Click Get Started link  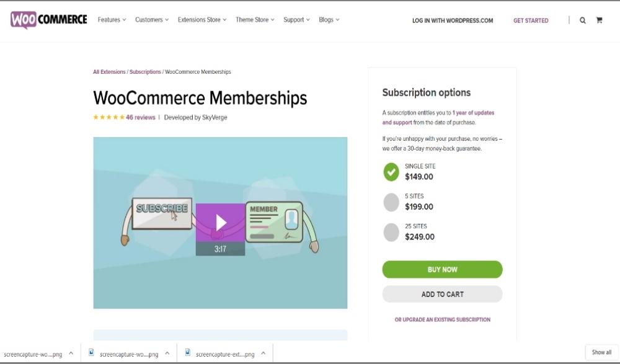531,20
